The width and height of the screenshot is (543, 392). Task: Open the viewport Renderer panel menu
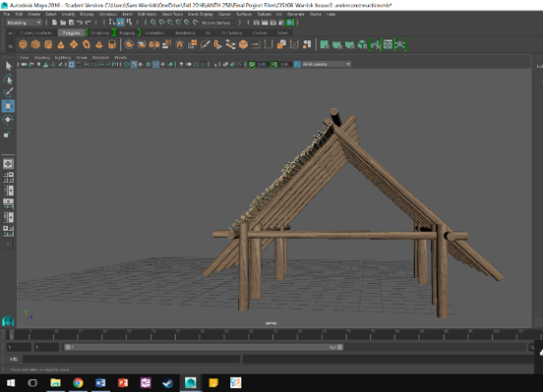click(100, 57)
